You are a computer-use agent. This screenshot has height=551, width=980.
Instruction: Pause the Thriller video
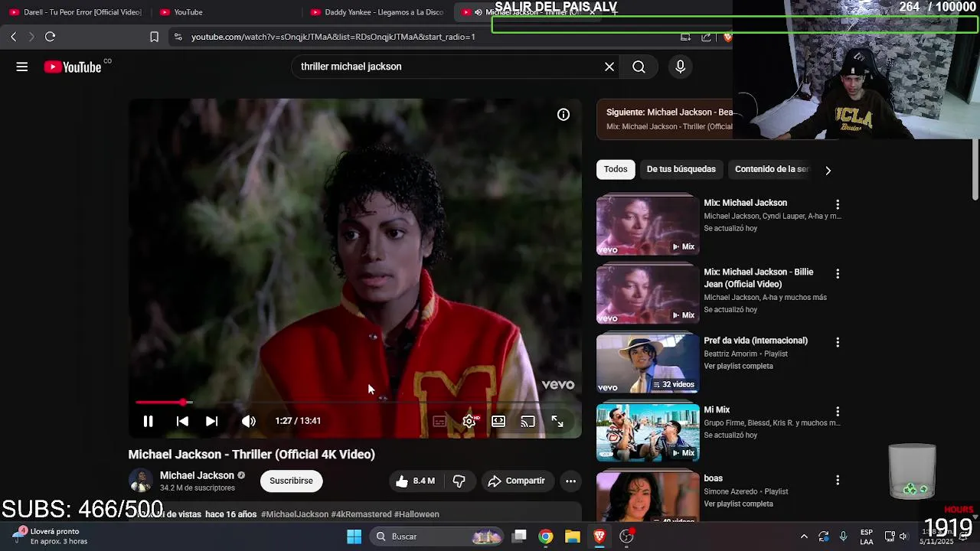point(149,421)
